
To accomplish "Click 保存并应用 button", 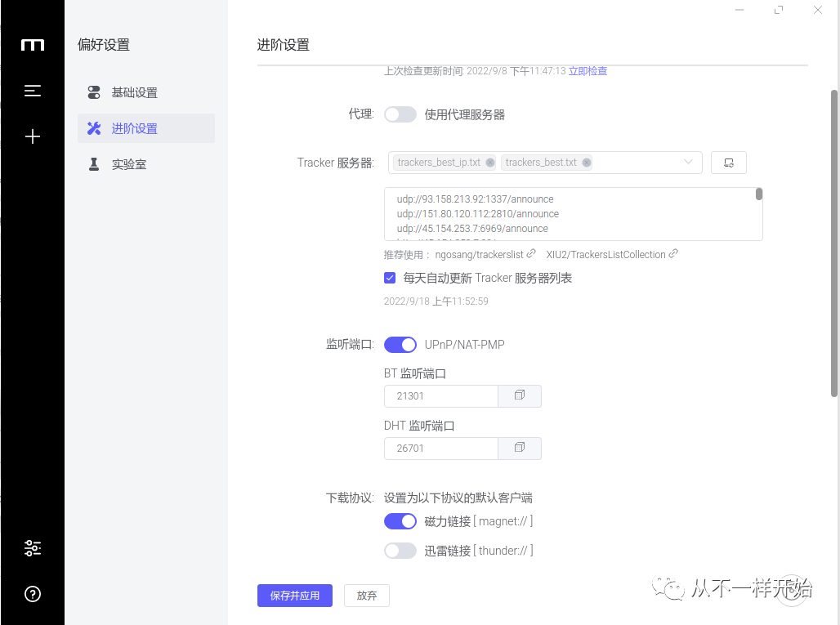I will coord(295,596).
